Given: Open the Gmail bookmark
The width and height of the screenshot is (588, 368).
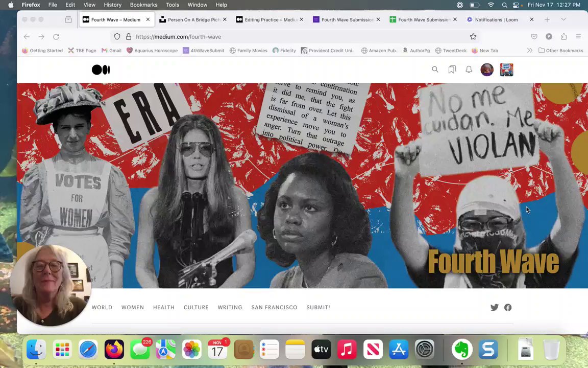Looking at the screenshot, I should [111, 50].
